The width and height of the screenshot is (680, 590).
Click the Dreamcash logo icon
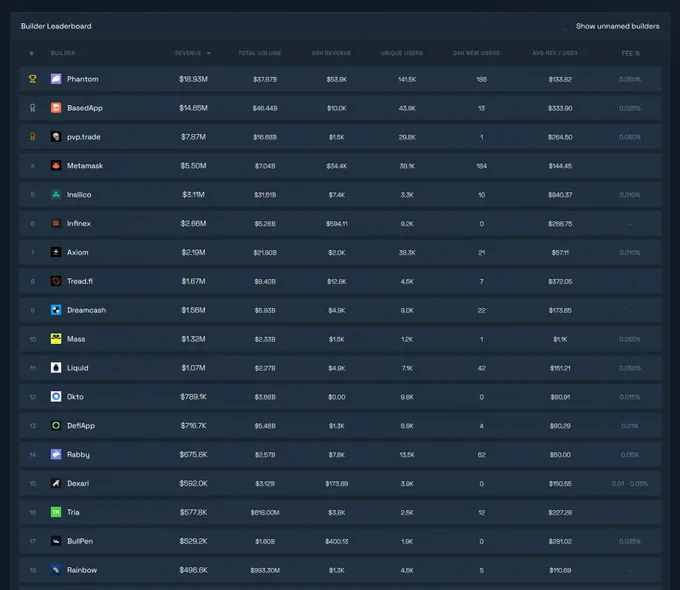(56, 310)
